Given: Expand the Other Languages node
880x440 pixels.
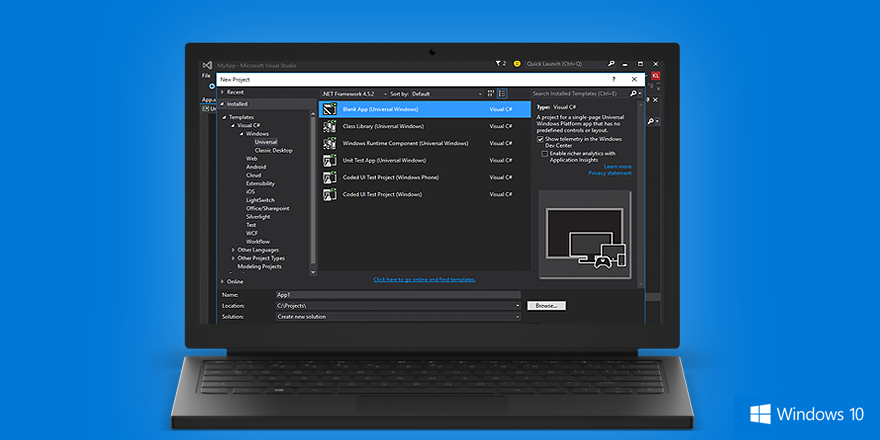Looking at the screenshot, I should (233, 250).
